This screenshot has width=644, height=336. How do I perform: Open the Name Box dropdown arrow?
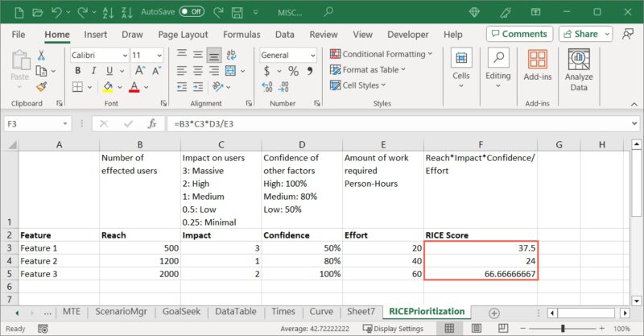click(65, 124)
